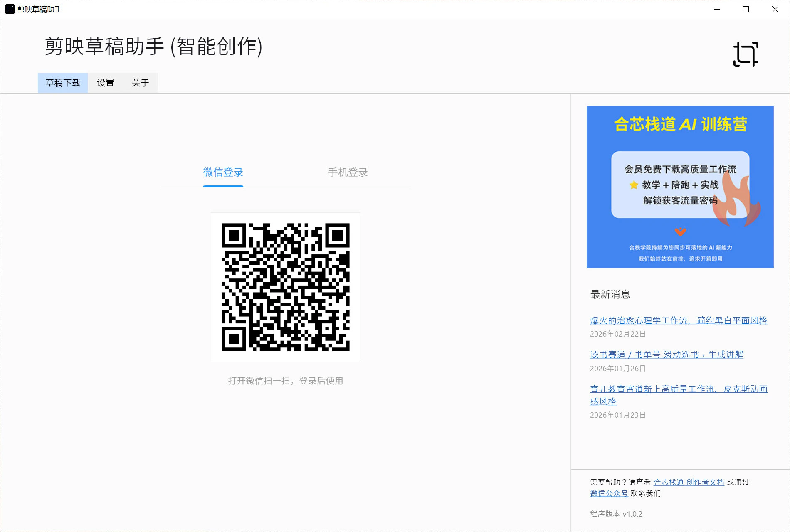Click the crop-style app logo icon
Viewport: 790px width, 532px height.
tap(746, 54)
